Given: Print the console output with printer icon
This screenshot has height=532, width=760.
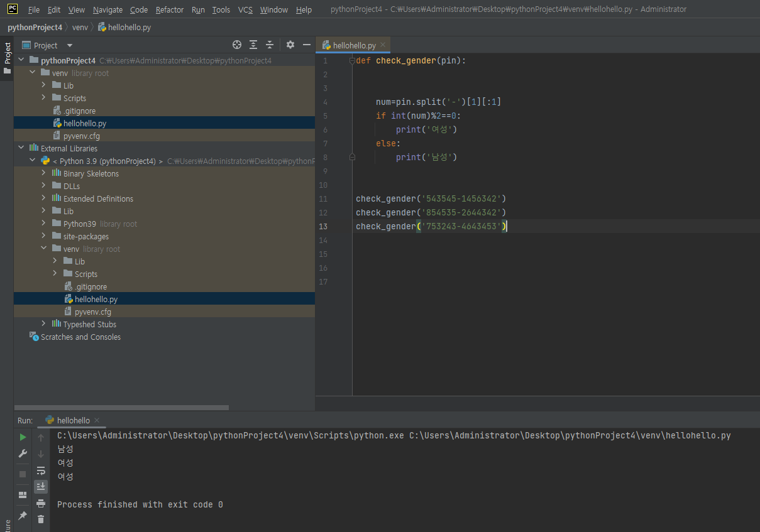Looking at the screenshot, I should (x=41, y=503).
